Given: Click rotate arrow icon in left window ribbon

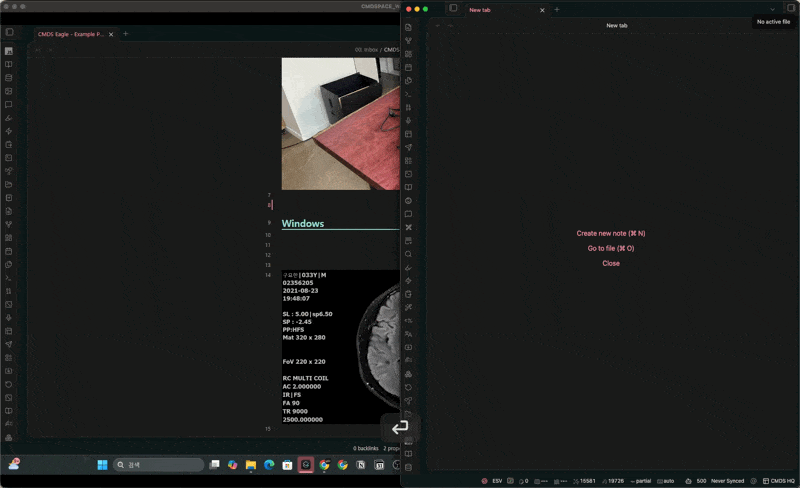Looking at the screenshot, I should [9, 384].
